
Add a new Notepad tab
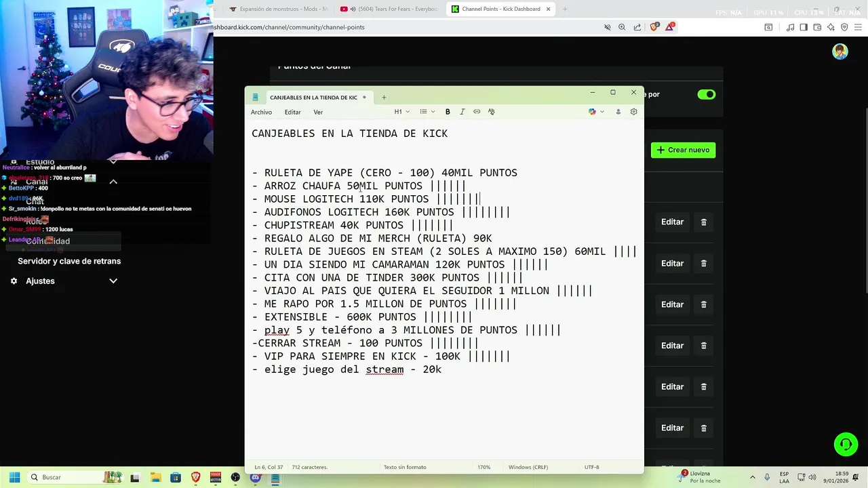coord(384,97)
